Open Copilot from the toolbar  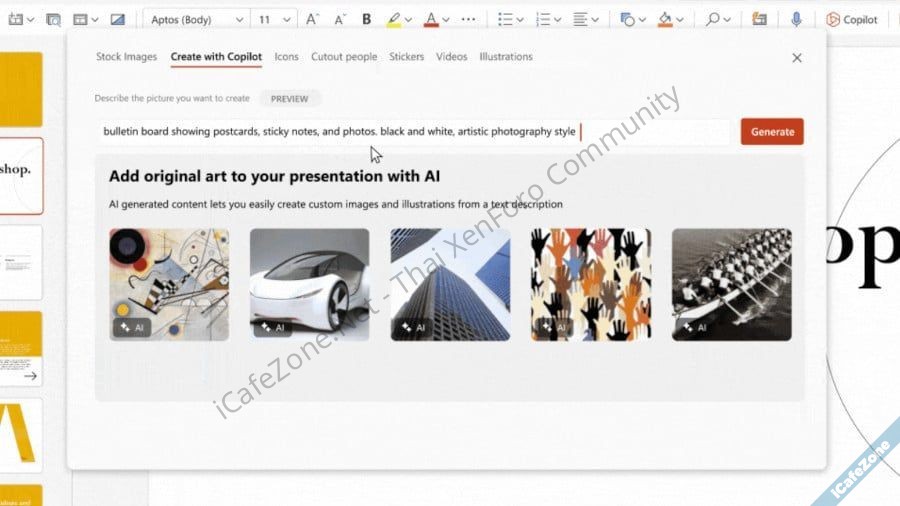(x=851, y=19)
